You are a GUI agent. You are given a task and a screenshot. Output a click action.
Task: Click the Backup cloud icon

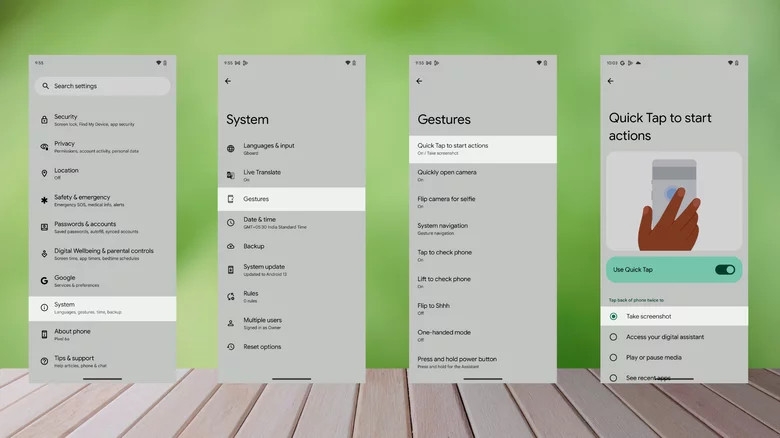click(x=231, y=246)
